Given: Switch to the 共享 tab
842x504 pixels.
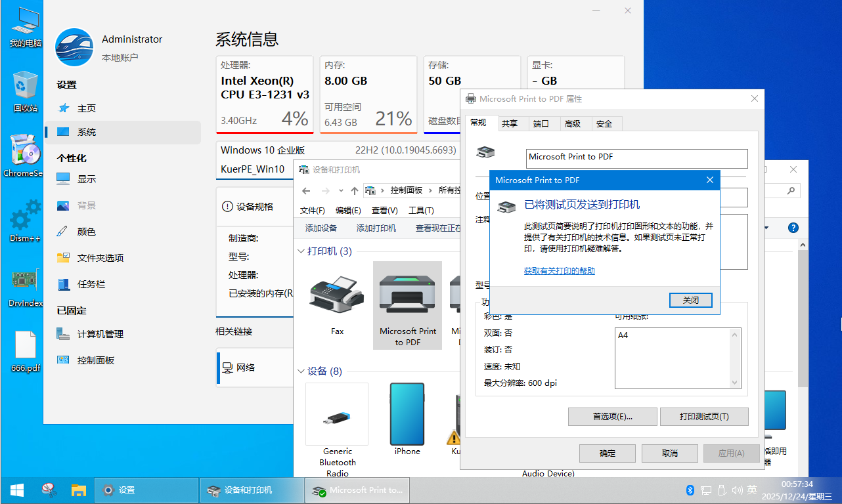Looking at the screenshot, I should [509, 123].
